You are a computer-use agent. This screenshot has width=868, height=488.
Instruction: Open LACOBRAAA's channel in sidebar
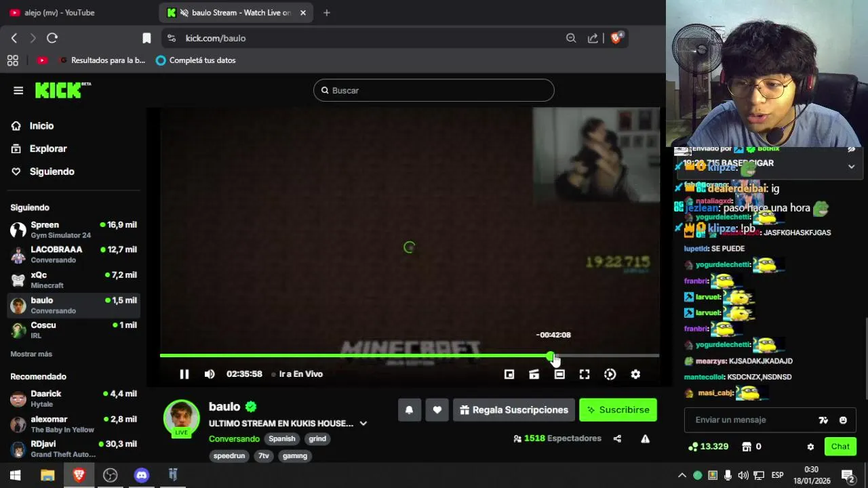point(73,255)
